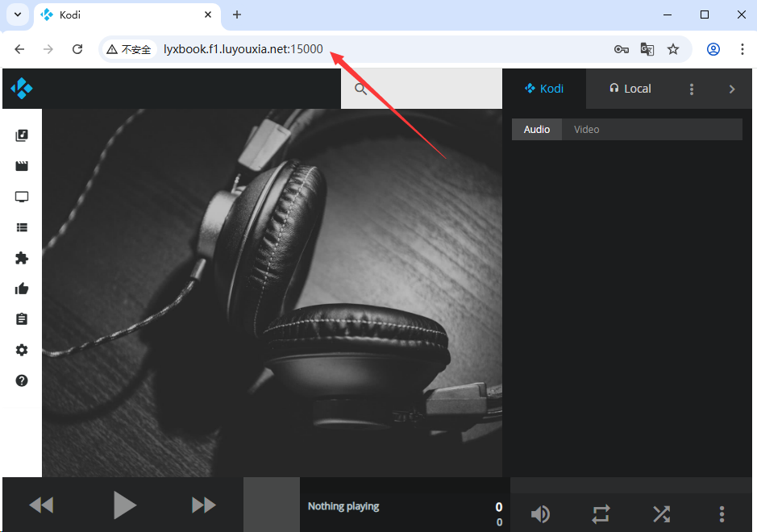Screen dimensions: 757x532
Task: Close the Kodi browser tab
Action: (208, 15)
